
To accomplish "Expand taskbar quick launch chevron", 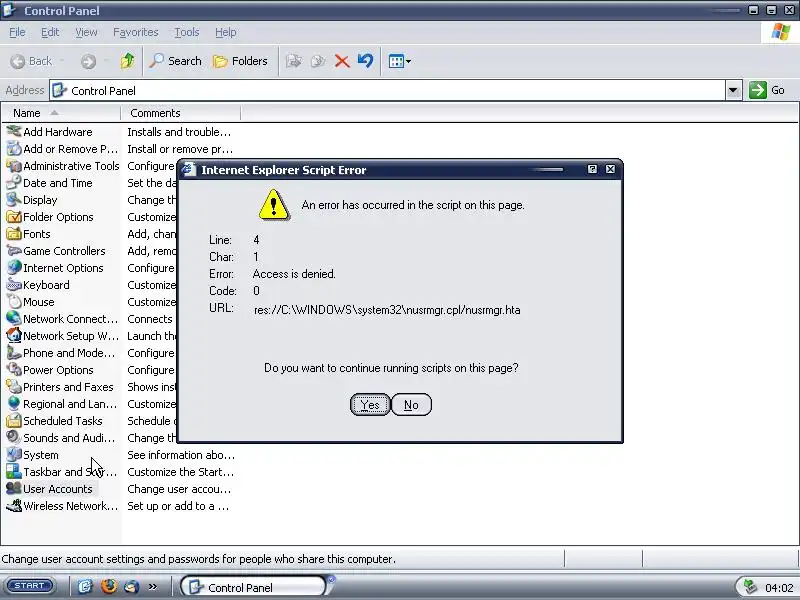I will click(153, 587).
